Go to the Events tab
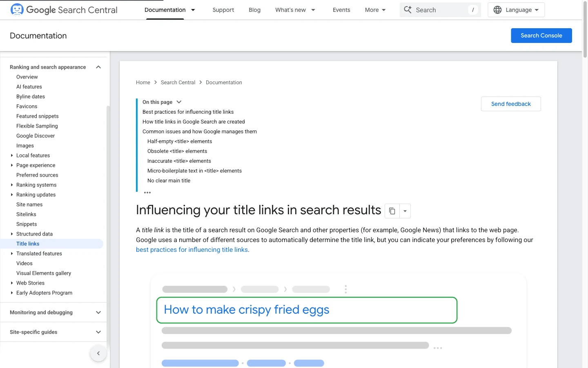 point(341,10)
